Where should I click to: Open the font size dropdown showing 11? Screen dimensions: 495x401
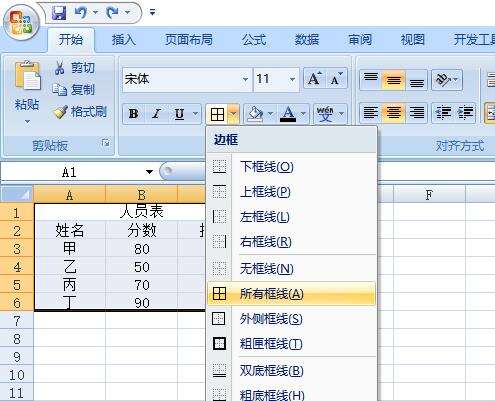pyautogui.click(x=292, y=79)
